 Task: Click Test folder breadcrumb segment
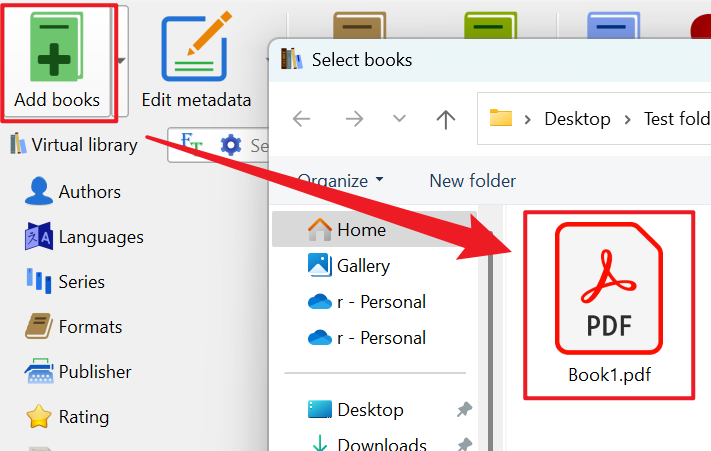(x=677, y=119)
